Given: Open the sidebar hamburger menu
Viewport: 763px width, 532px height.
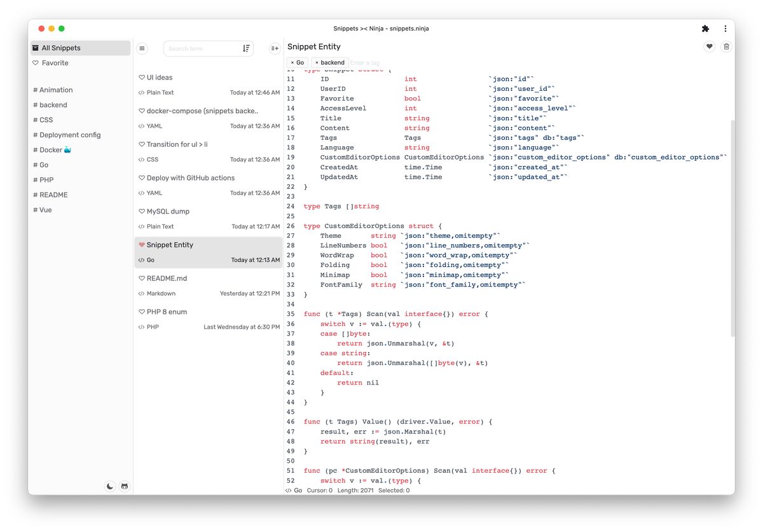Looking at the screenshot, I should 142,48.
